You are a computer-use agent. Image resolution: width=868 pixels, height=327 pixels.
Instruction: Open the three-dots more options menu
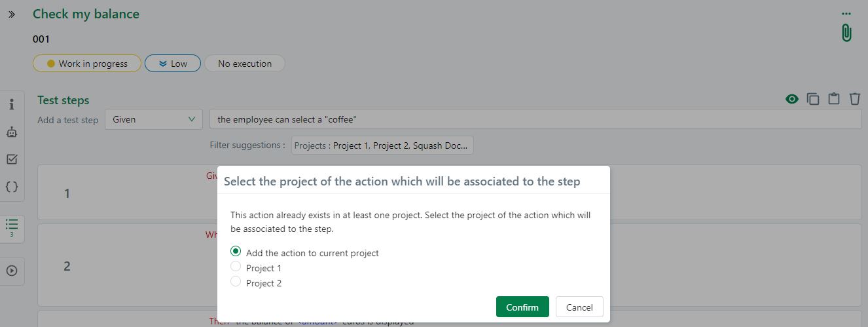[x=846, y=13]
